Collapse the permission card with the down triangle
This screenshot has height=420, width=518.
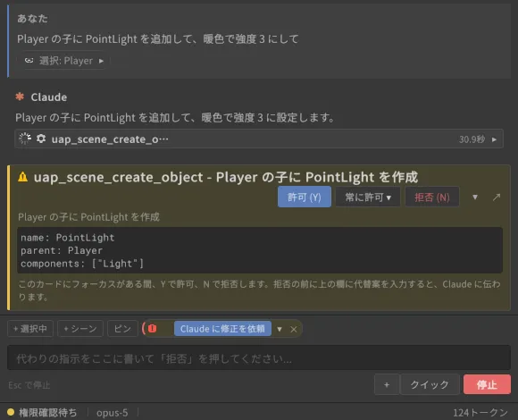(x=475, y=197)
